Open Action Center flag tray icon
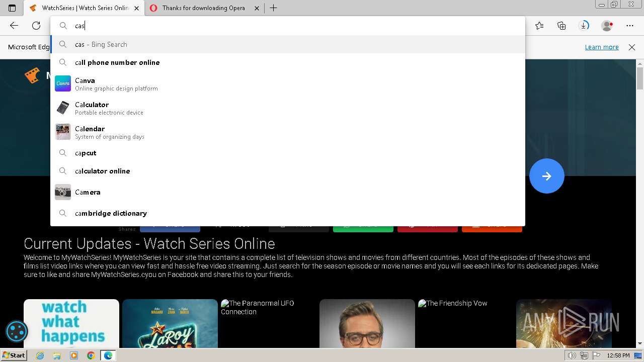 (x=595, y=355)
